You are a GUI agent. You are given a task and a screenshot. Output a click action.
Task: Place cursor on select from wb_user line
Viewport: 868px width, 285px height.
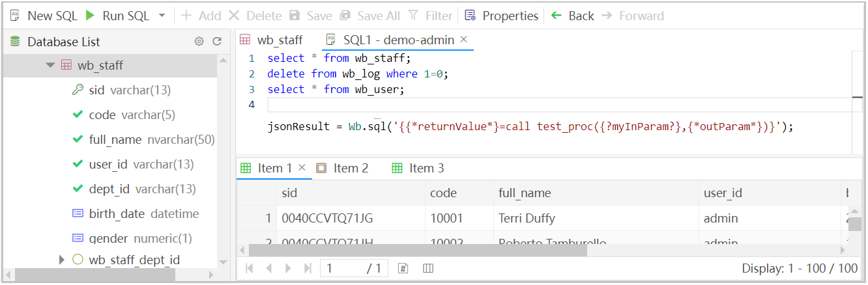click(x=336, y=89)
